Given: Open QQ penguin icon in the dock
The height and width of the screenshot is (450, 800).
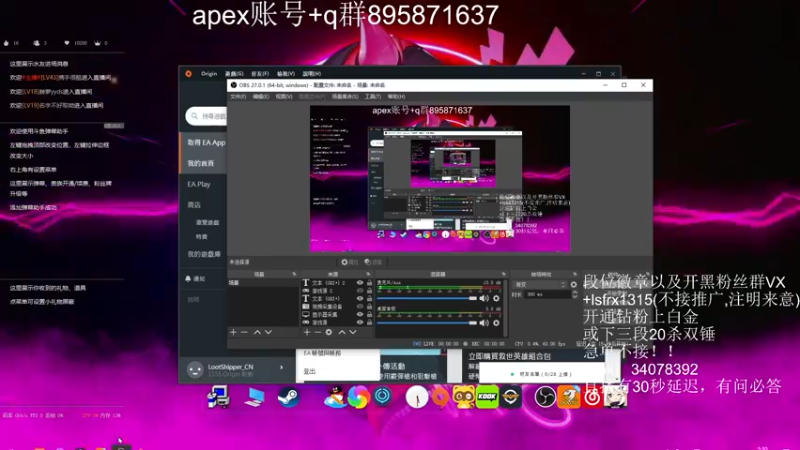Looking at the screenshot, I should [334, 397].
